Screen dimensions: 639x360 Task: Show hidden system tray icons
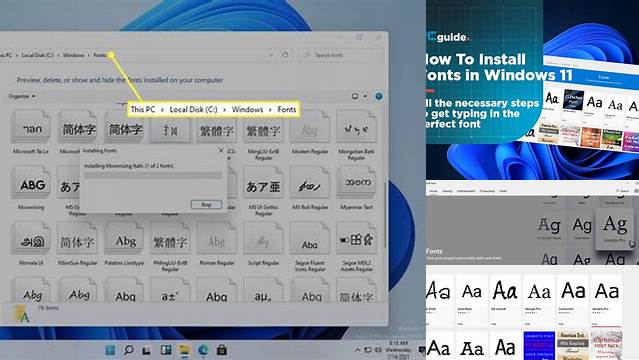[x=357, y=350]
